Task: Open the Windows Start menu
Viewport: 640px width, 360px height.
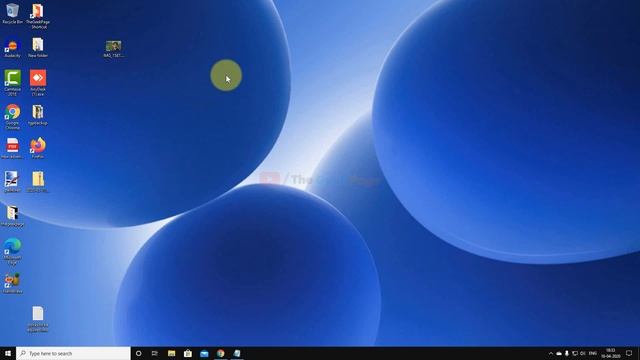Action: coord(8,353)
